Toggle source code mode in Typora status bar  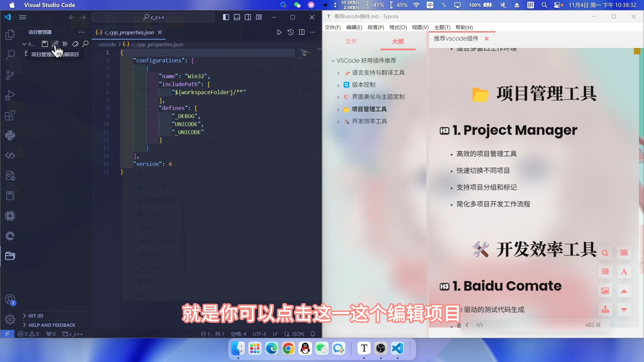(x=480, y=325)
